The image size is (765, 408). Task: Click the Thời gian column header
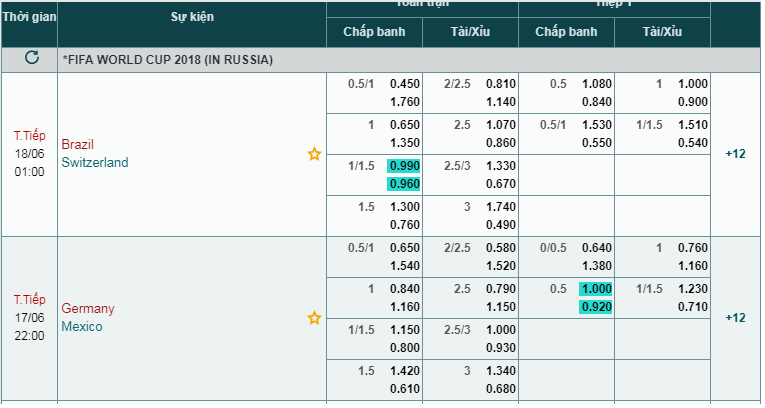click(29, 17)
